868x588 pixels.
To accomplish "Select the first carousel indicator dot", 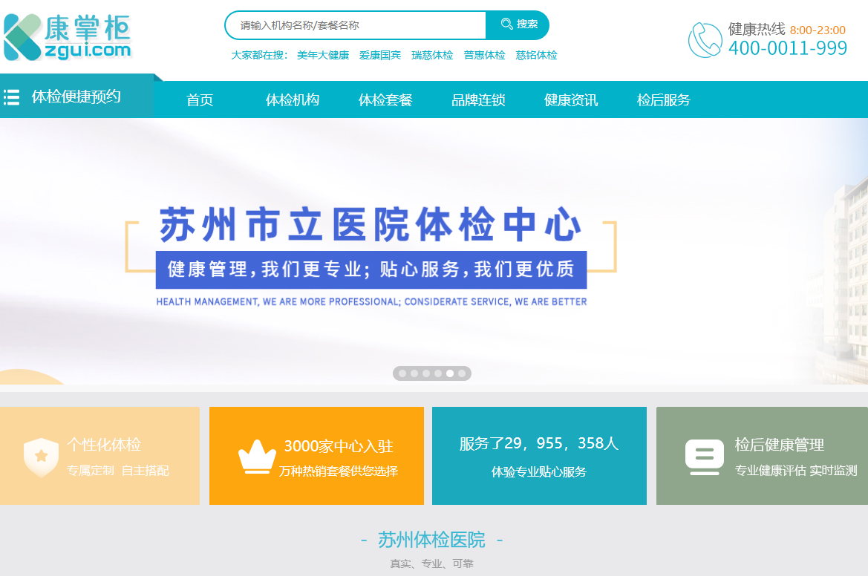I will point(402,373).
